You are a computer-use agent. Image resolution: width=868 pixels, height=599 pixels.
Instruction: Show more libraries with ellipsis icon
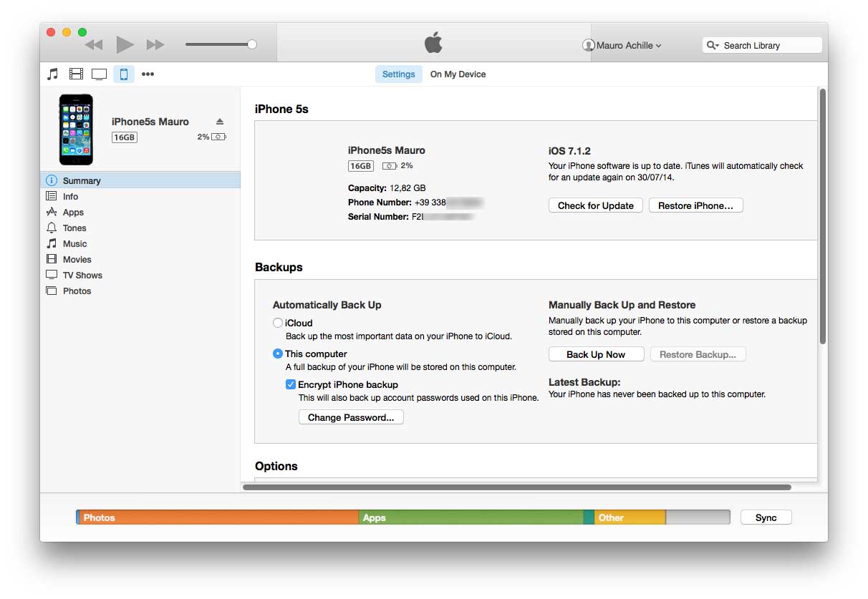pyautogui.click(x=148, y=74)
